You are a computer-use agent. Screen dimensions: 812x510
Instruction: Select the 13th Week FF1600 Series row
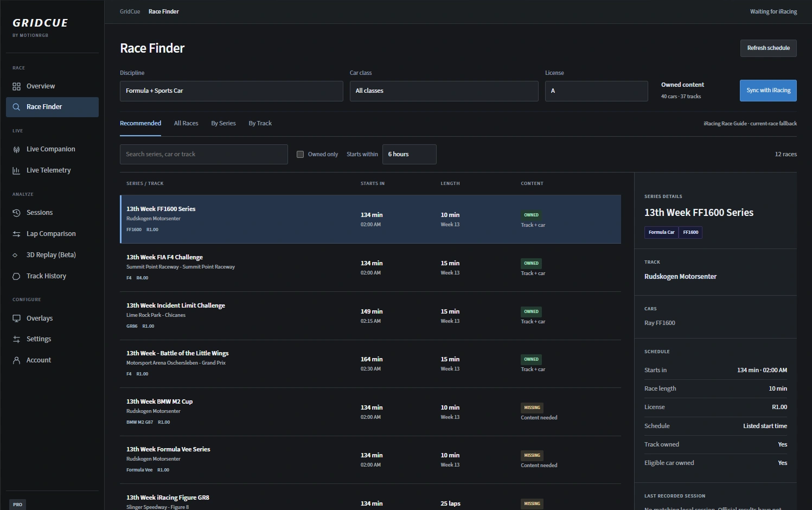pos(370,219)
